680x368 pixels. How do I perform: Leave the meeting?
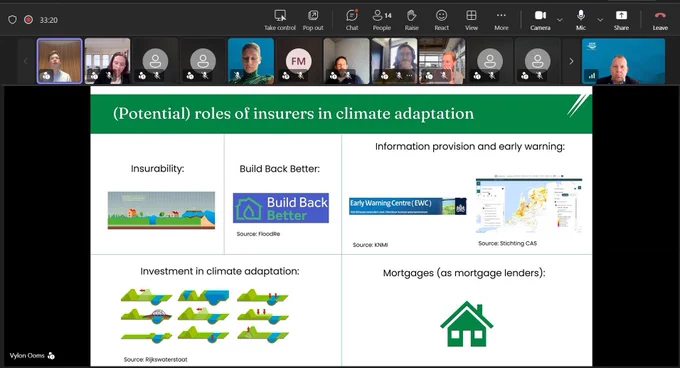(x=660, y=20)
